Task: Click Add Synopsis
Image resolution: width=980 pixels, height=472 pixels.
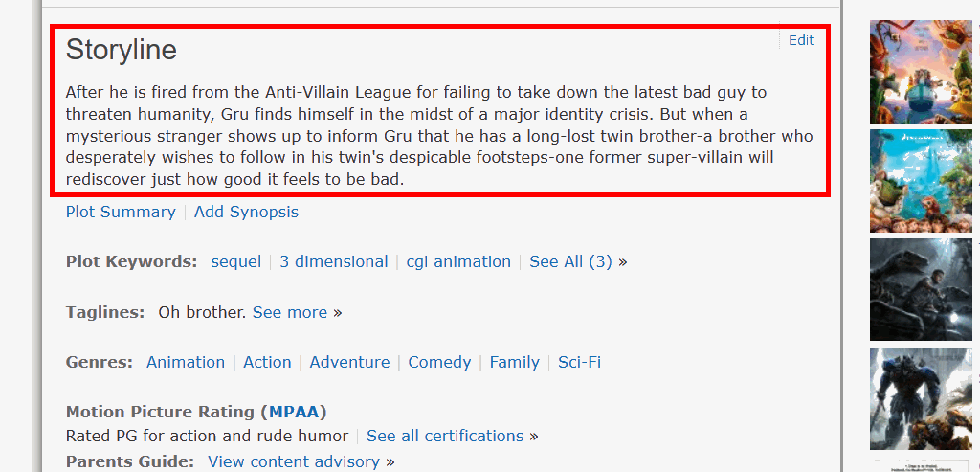Action: (246, 212)
